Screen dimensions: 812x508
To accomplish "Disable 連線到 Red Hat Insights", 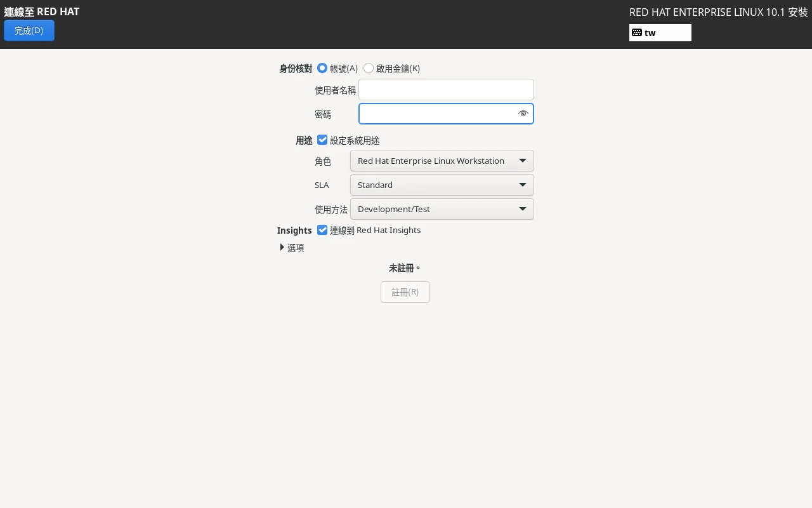I will click(x=322, y=230).
